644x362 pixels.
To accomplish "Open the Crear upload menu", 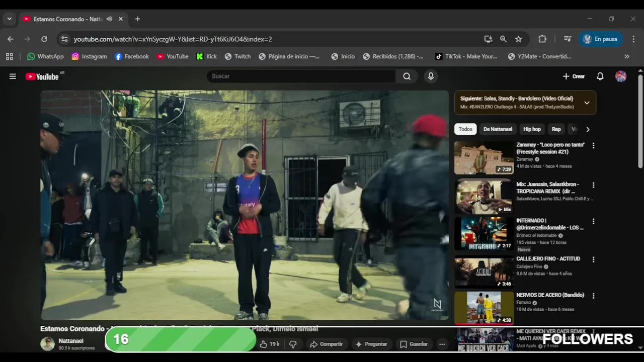I will pos(574,76).
